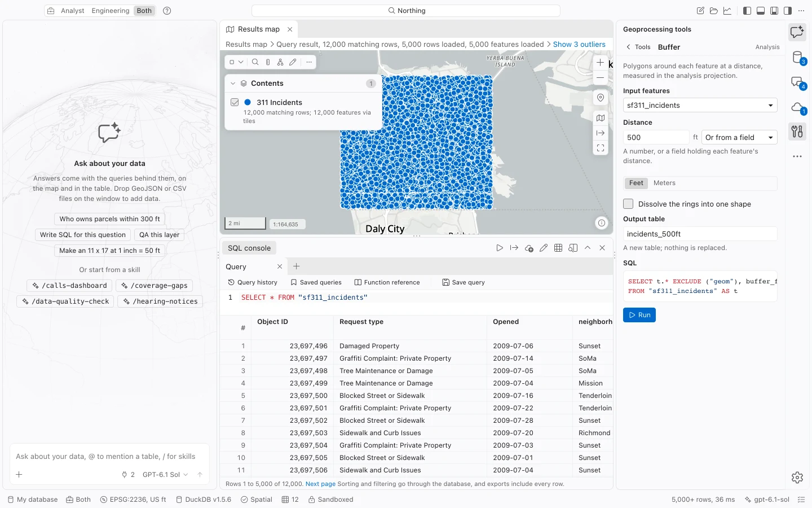The image size is (812, 508).
Task: Open the 'Or from a field' dropdown
Action: (739, 137)
